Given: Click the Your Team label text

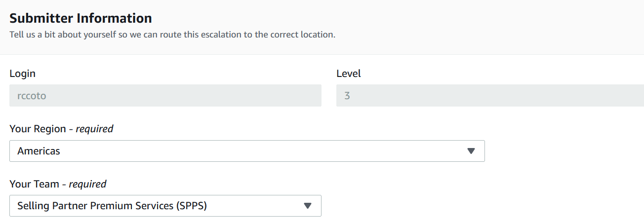Looking at the screenshot, I should (58, 184).
